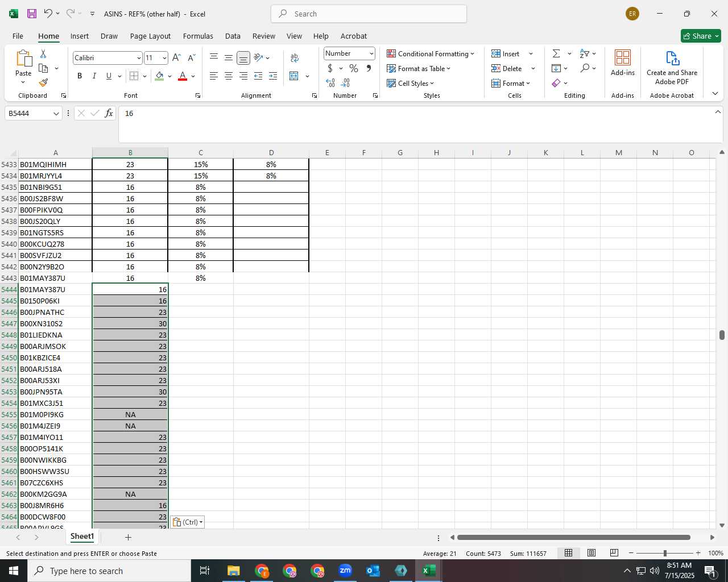Switch to the Page Layout tab
The image size is (728, 582).
(150, 36)
